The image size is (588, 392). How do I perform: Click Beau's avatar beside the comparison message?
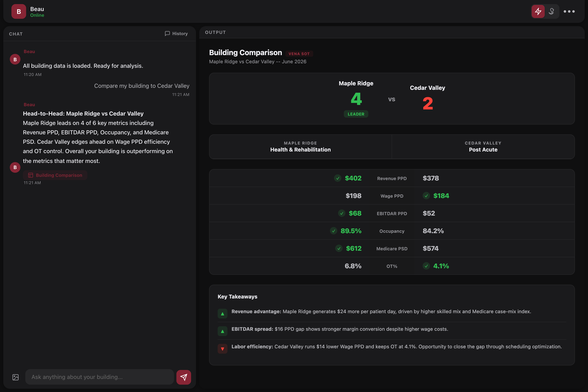point(15,167)
